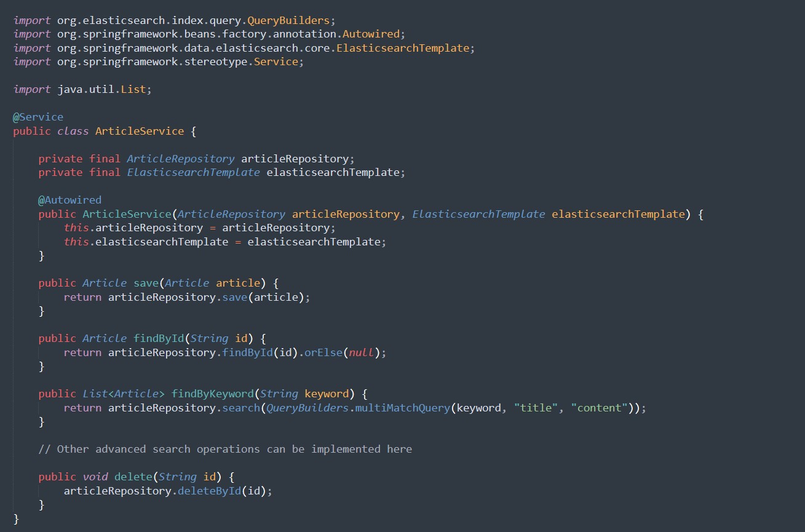
Task: Click the null keyword inside orElse
Action: click(361, 352)
